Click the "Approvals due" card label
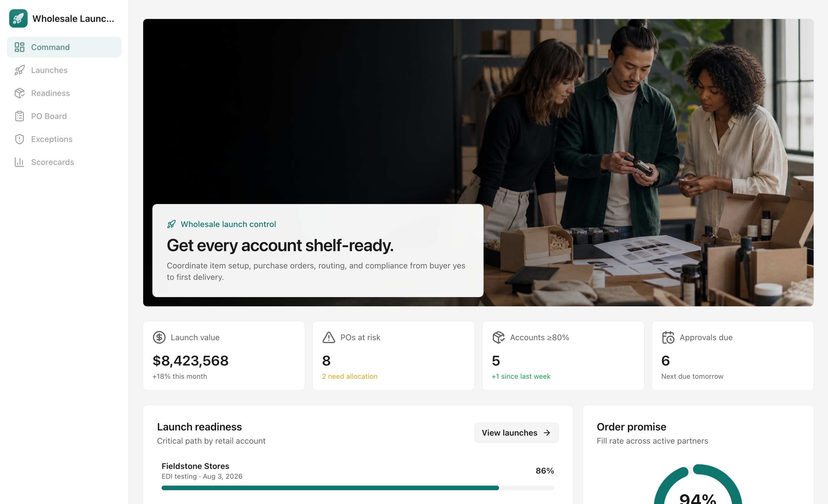This screenshot has width=828, height=504. tap(706, 337)
